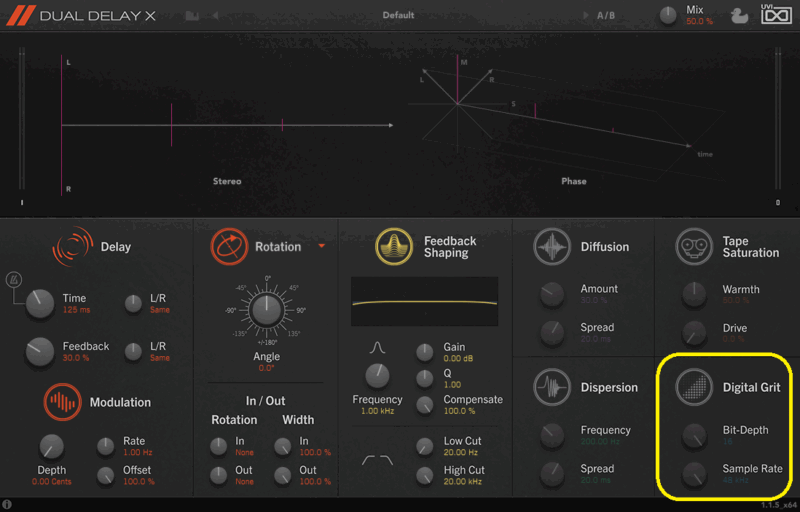This screenshot has width=800, height=512.
Task: Enable the Dispersion module icon
Action: point(552,387)
